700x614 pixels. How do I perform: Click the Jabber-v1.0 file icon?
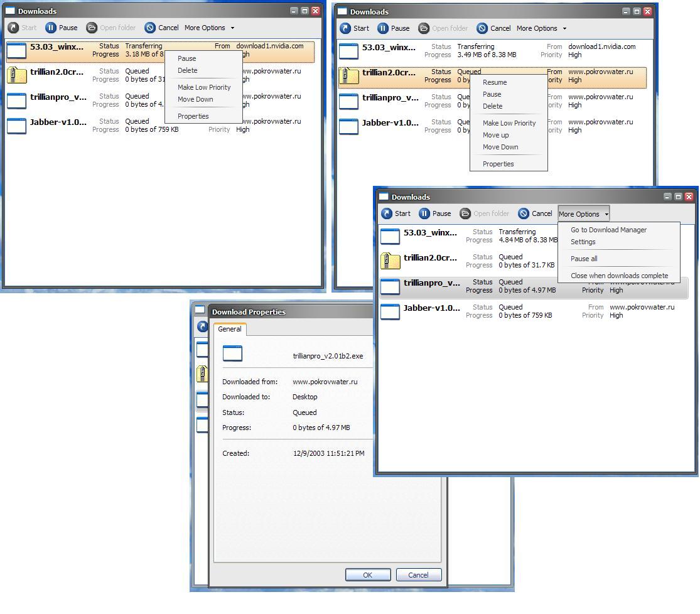[16, 126]
